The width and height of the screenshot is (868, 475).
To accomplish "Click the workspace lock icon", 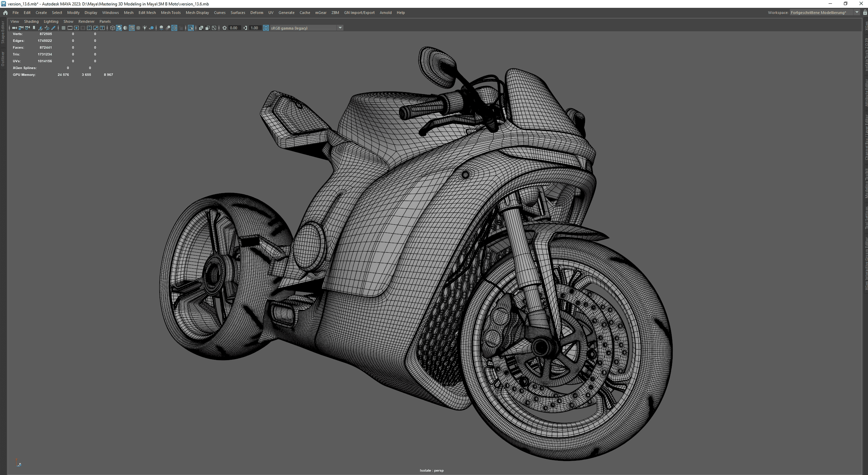I will tap(865, 13).
